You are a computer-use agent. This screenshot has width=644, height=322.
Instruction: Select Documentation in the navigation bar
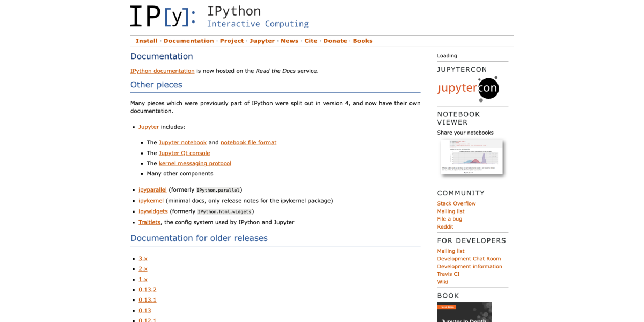[x=188, y=41]
